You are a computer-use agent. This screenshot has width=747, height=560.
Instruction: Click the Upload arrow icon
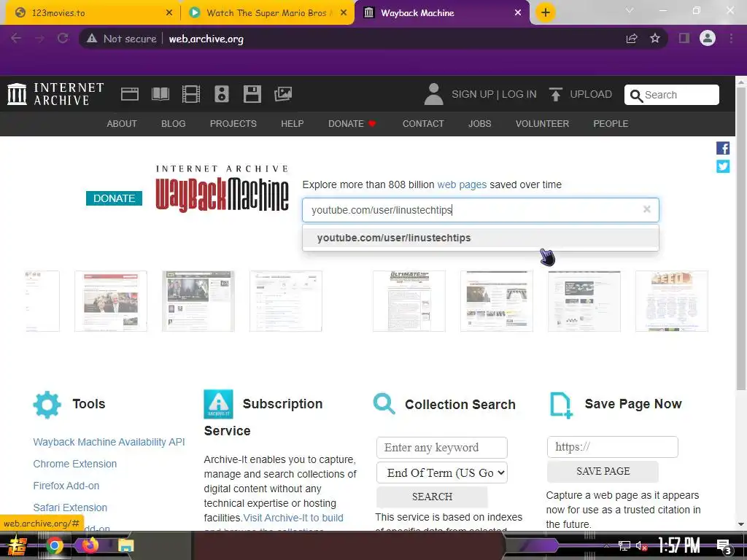555,94
